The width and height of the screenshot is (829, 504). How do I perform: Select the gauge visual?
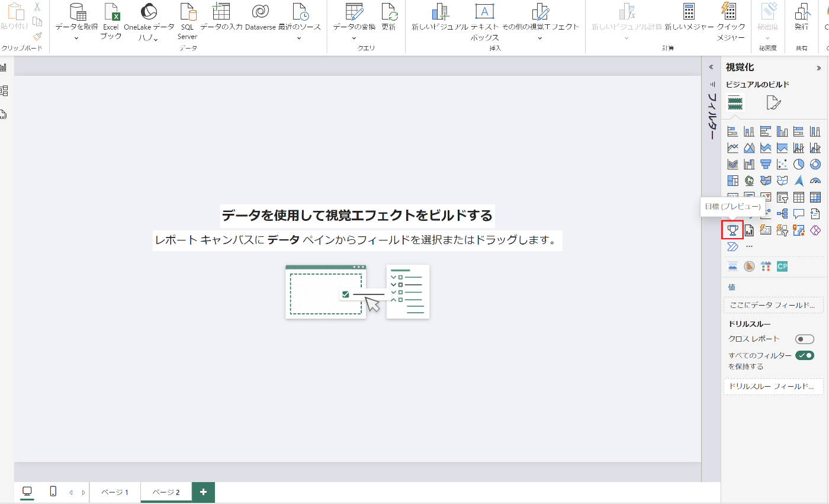click(x=815, y=181)
